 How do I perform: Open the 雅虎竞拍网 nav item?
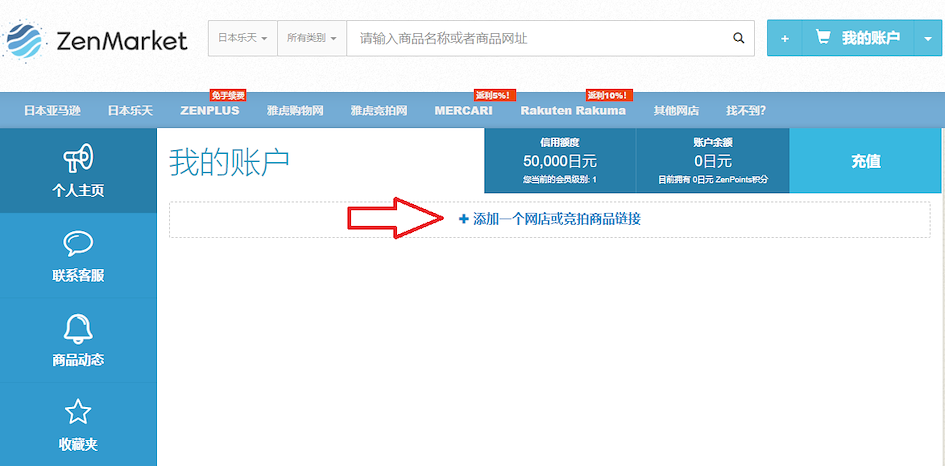pos(379,110)
